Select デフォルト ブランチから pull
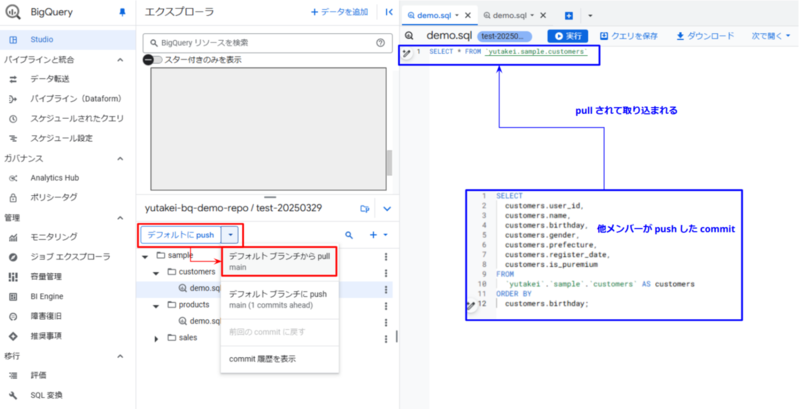 point(280,262)
